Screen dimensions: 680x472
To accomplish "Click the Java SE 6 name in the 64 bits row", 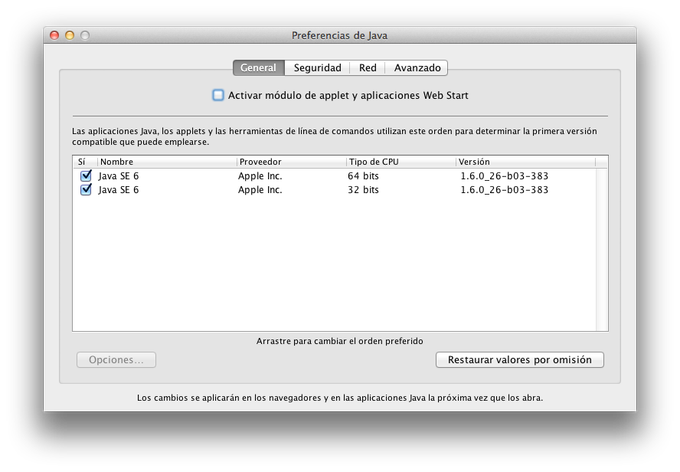I will [118, 176].
